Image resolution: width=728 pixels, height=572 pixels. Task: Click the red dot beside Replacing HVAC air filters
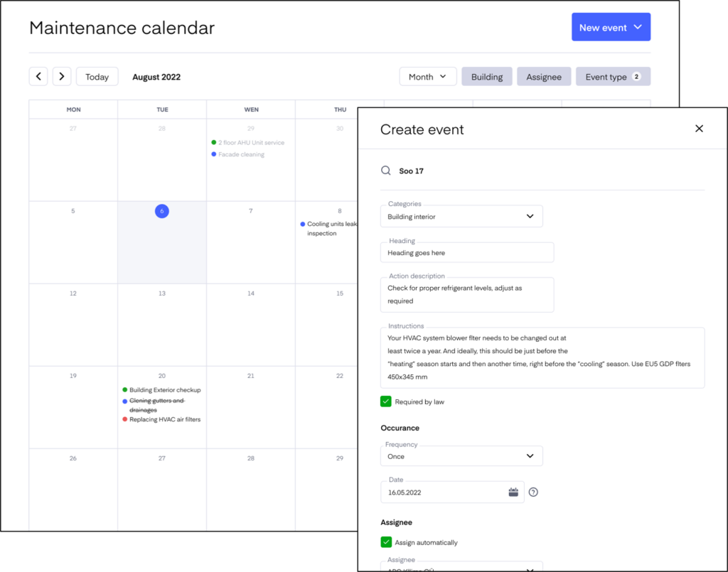[x=125, y=419]
